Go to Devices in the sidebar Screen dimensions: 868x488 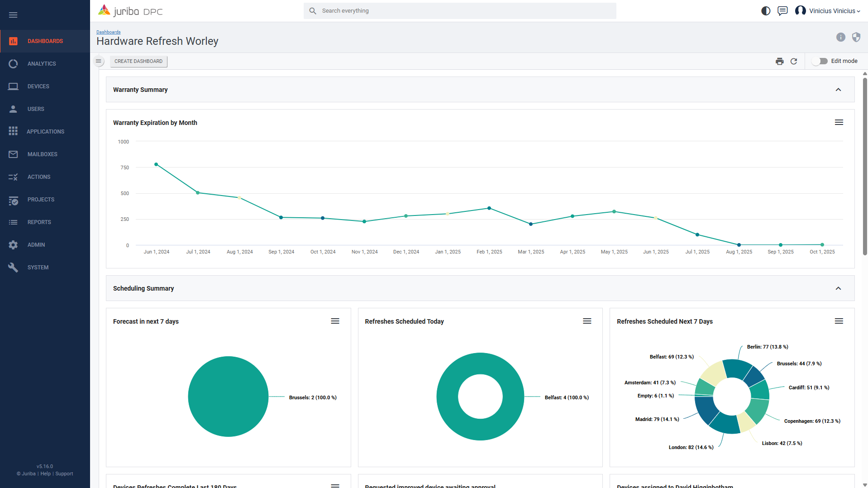click(38, 86)
